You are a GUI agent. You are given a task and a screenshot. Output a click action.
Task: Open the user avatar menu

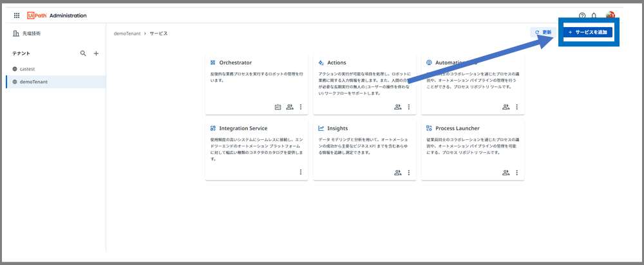(x=611, y=15)
